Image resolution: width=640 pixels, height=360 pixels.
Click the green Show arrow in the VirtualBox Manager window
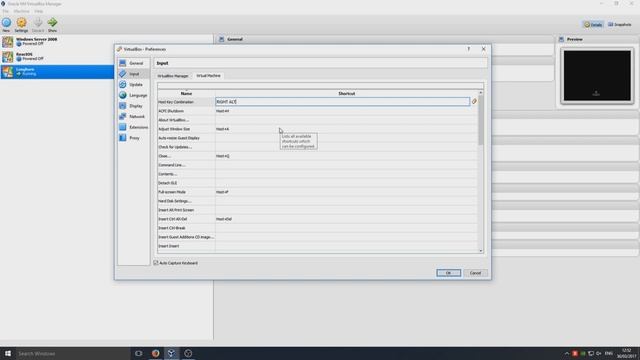[x=52, y=24]
